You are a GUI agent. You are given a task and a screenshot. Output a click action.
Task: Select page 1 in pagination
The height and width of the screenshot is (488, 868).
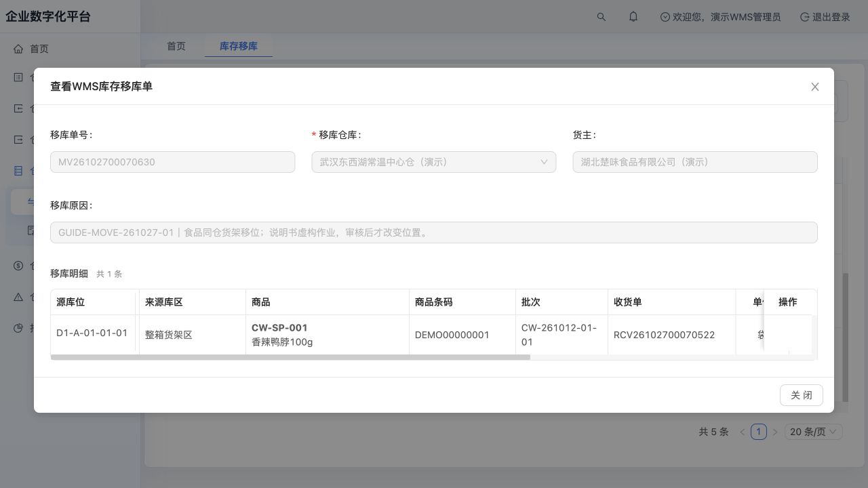(x=759, y=432)
